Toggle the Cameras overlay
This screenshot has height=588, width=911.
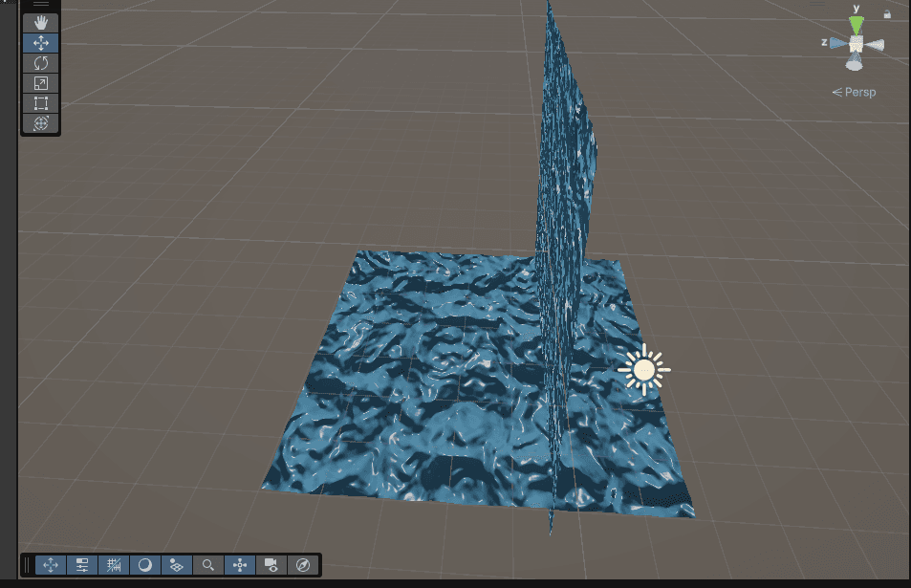271,565
